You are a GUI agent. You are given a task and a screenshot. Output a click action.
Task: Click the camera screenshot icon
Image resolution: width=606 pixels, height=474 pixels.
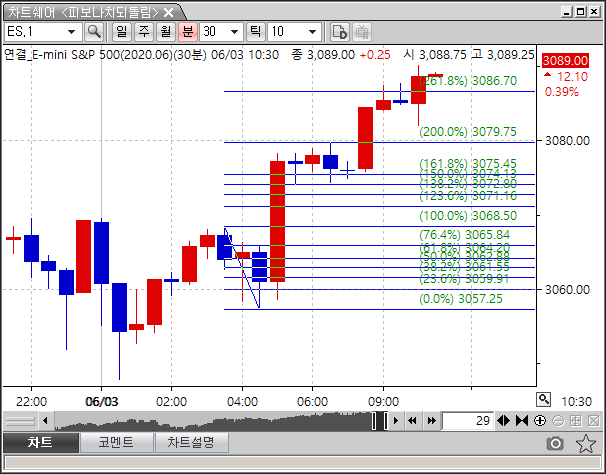click(554, 443)
